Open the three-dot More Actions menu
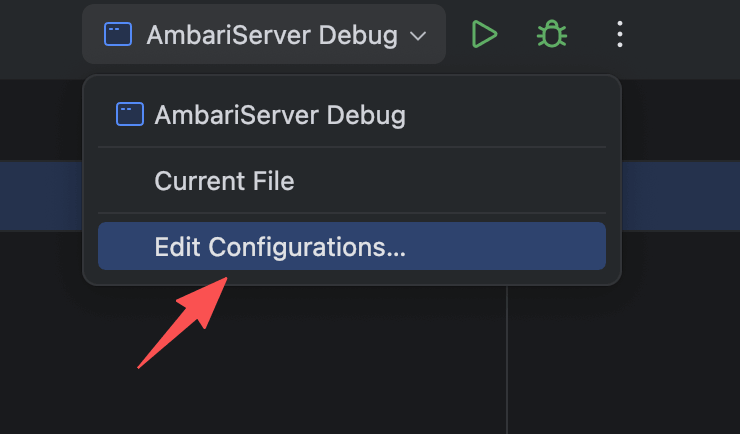Screen dimensions: 740x434 coord(620,35)
